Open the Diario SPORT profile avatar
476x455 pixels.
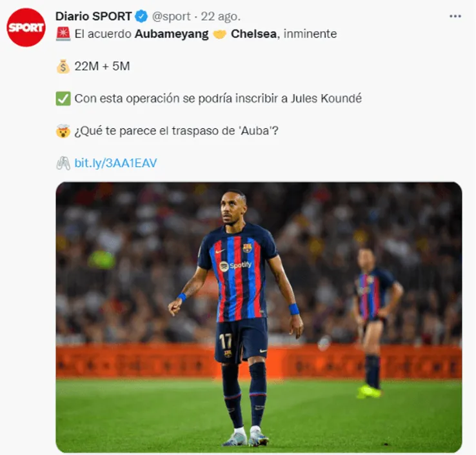tap(26, 27)
